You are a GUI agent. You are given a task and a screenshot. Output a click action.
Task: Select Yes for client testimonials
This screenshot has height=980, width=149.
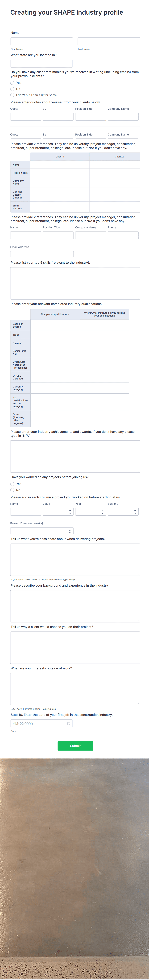pos(12,83)
